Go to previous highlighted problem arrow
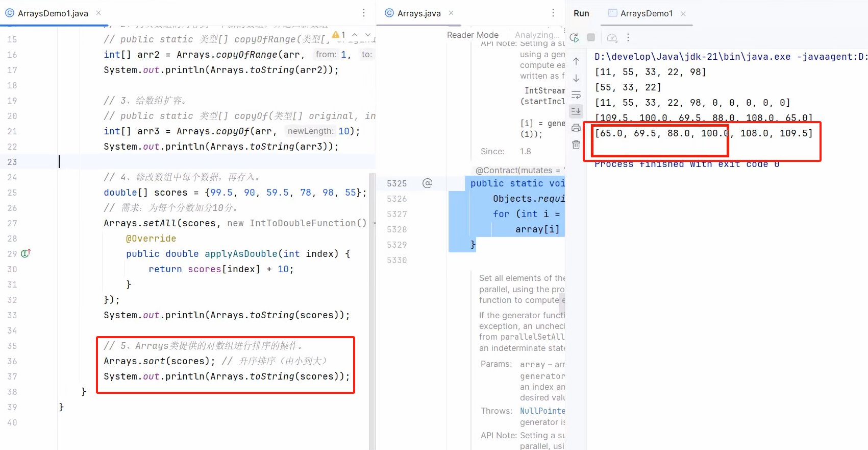The width and height of the screenshot is (868, 450). (355, 35)
